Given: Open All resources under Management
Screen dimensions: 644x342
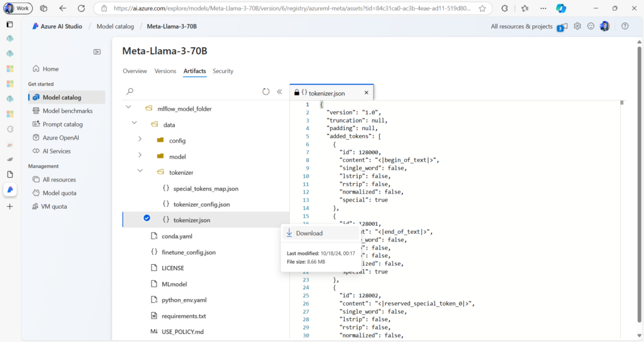Looking at the screenshot, I should click(67, 180).
